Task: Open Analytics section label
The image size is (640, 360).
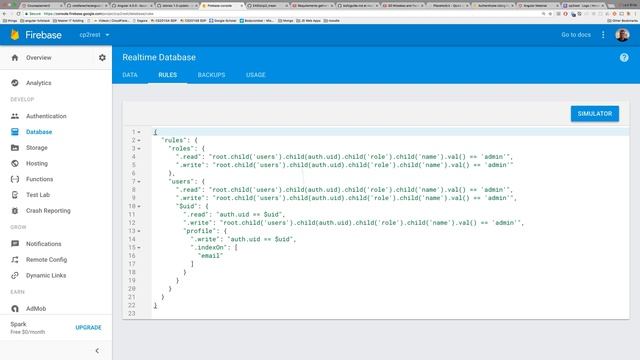Action: (x=39, y=83)
